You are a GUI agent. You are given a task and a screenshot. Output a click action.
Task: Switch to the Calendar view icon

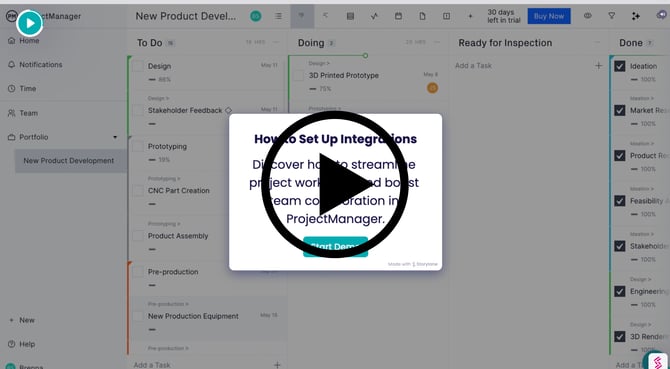pos(398,16)
